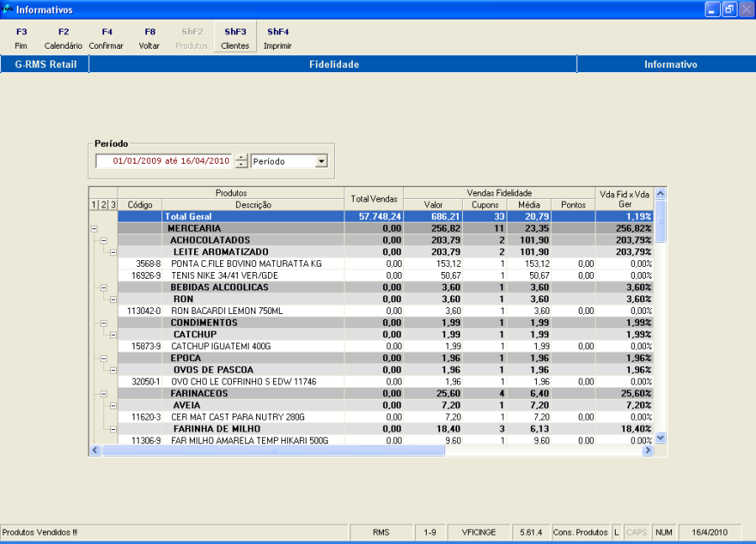Image resolution: width=756 pixels, height=544 pixels.
Task: Switch to the ShF3 Clientes view
Action: point(235,39)
